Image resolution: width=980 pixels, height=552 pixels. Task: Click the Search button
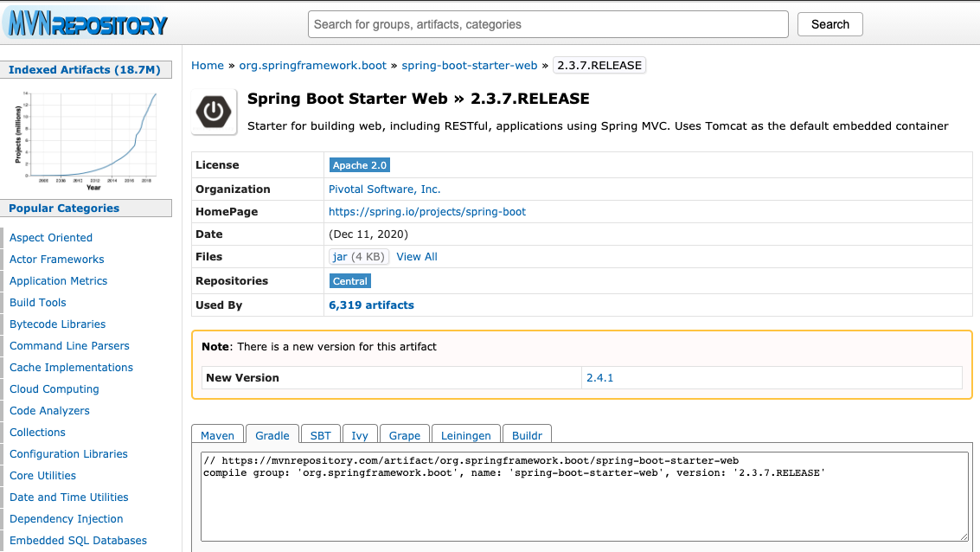pyautogui.click(x=830, y=24)
